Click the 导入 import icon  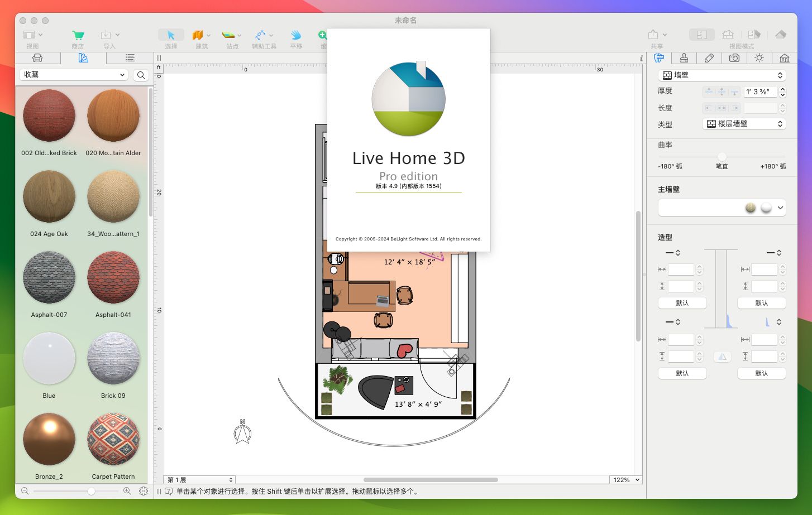[x=106, y=35]
